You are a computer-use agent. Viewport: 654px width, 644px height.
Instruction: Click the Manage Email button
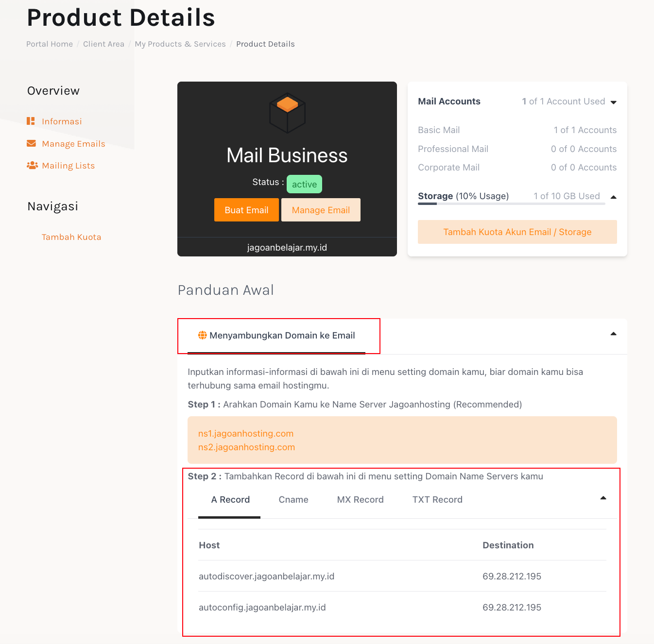tap(321, 210)
